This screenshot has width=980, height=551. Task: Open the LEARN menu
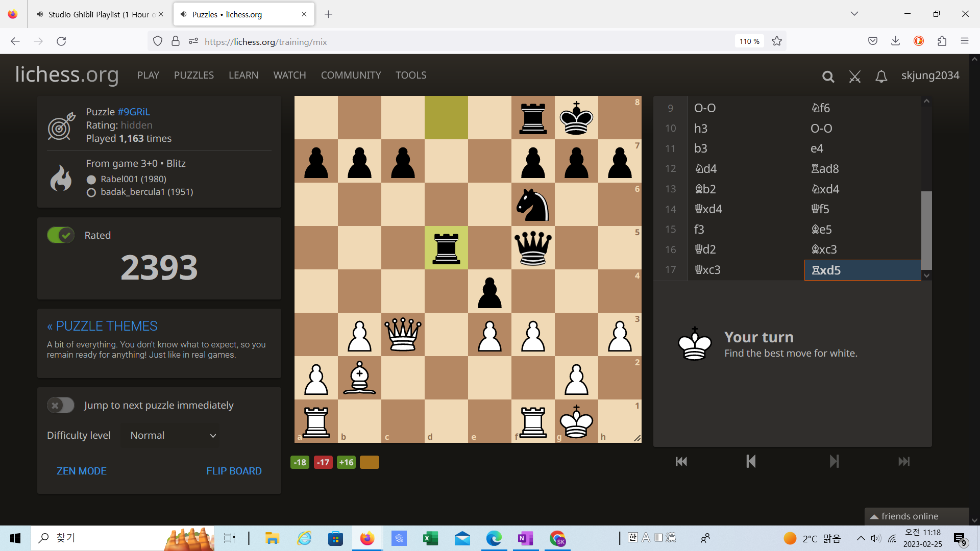click(x=243, y=75)
